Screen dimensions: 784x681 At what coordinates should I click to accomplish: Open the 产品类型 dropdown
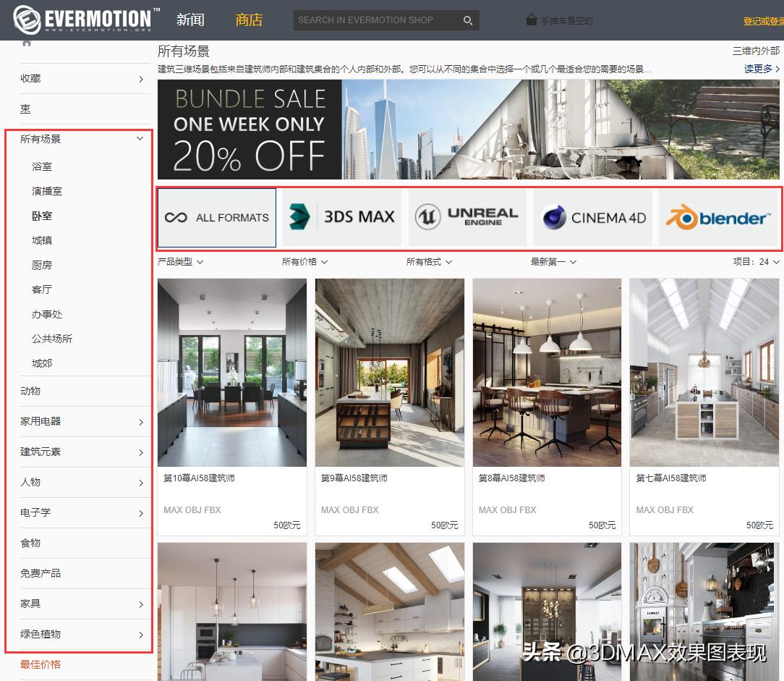point(181,262)
